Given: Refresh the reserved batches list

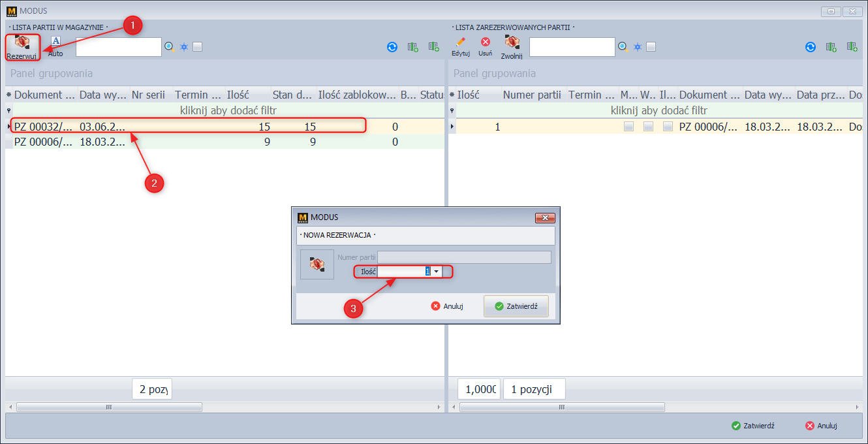Looking at the screenshot, I should [x=810, y=47].
